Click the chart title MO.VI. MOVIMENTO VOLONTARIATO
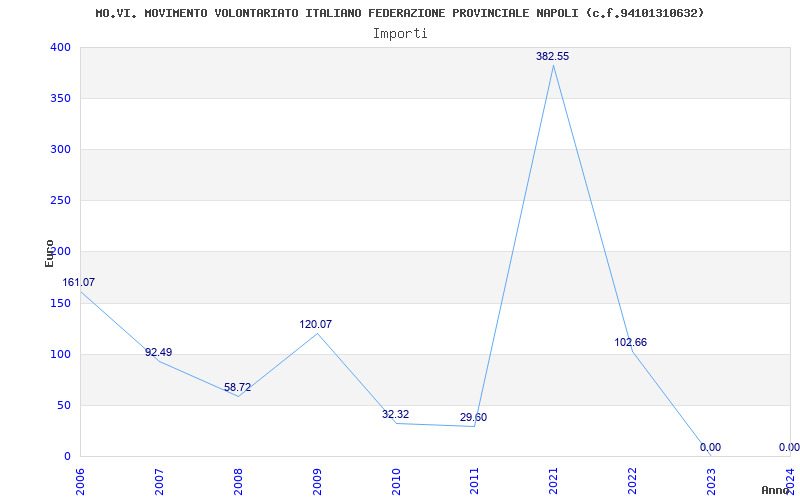This screenshot has height=500, width=800. 399,13
